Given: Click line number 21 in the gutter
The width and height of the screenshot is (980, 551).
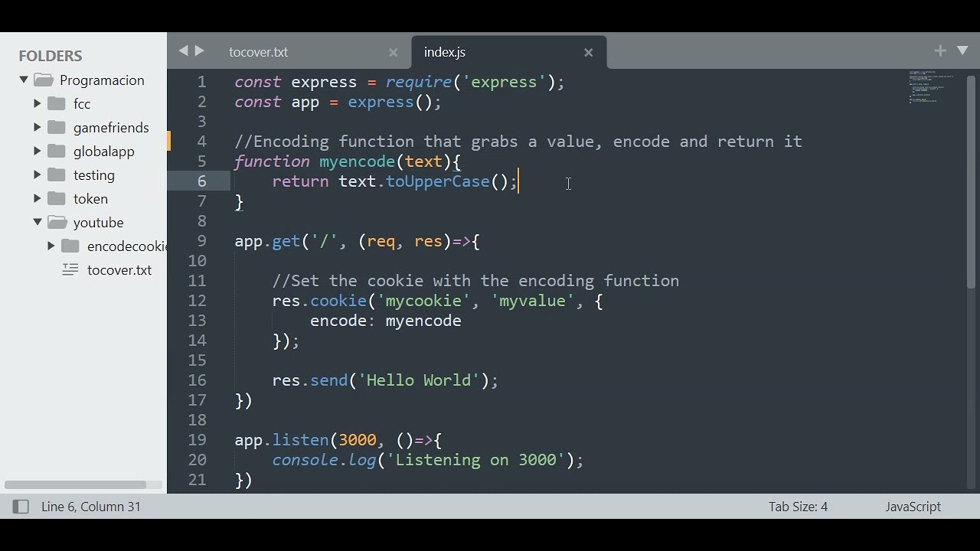Looking at the screenshot, I should click(198, 480).
